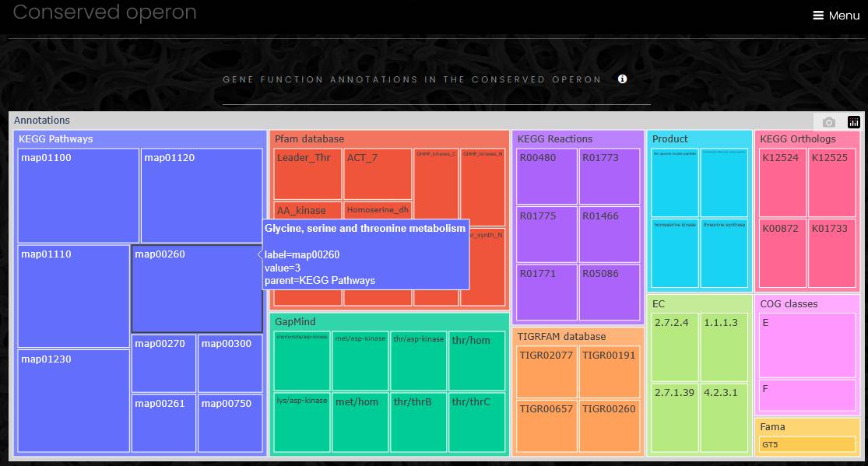Screen dimensions: 868x466
Task: Open the hamburger Menu
Action: coord(836,16)
